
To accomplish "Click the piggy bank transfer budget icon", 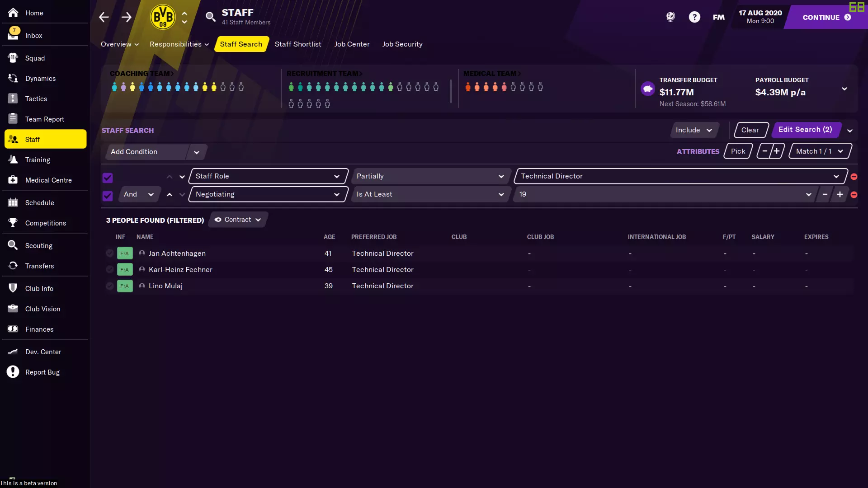I will 647,89.
